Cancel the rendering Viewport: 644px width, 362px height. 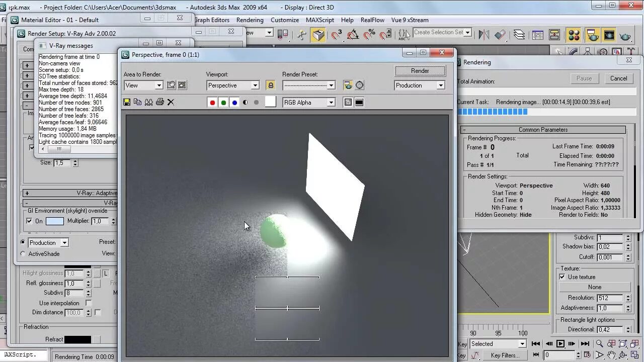click(618, 78)
